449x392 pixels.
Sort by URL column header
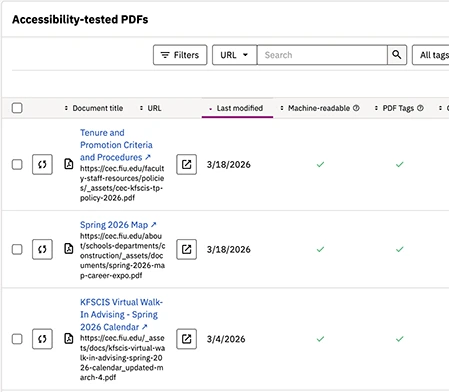pos(150,108)
